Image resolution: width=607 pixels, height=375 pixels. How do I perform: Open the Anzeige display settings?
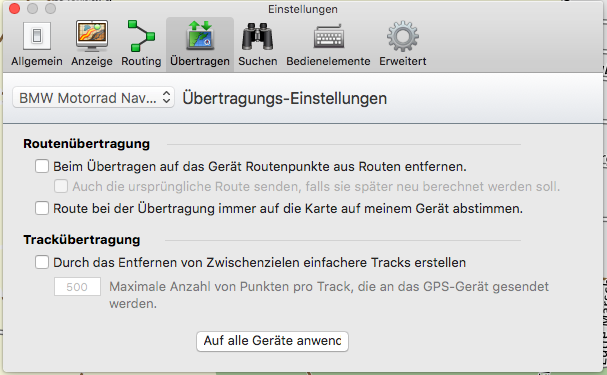92,44
